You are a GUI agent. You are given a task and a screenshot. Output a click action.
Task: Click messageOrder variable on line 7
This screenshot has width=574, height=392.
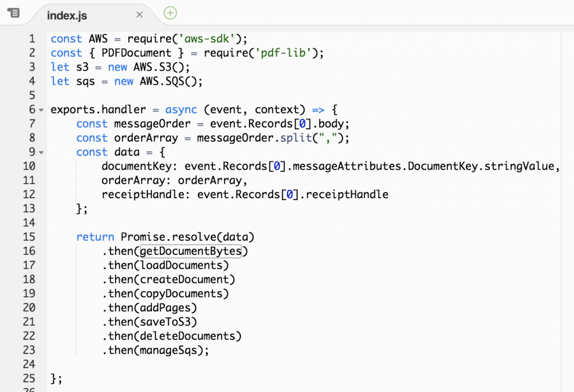click(x=152, y=124)
